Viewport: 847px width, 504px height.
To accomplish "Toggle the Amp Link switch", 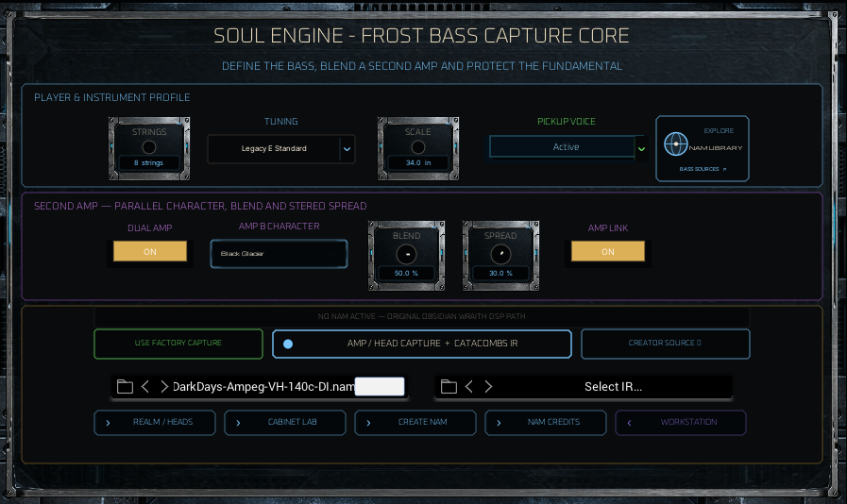I will pos(608,252).
